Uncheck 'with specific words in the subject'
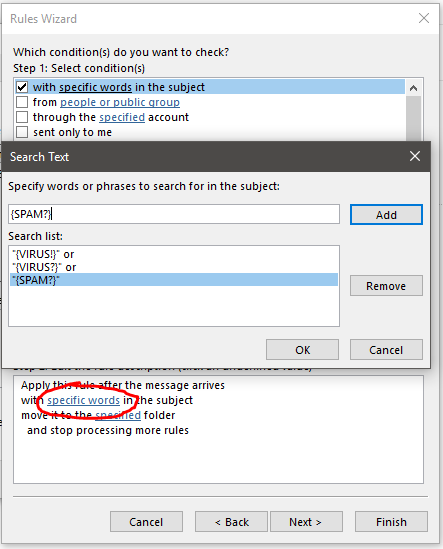 [x=22, y=87]
